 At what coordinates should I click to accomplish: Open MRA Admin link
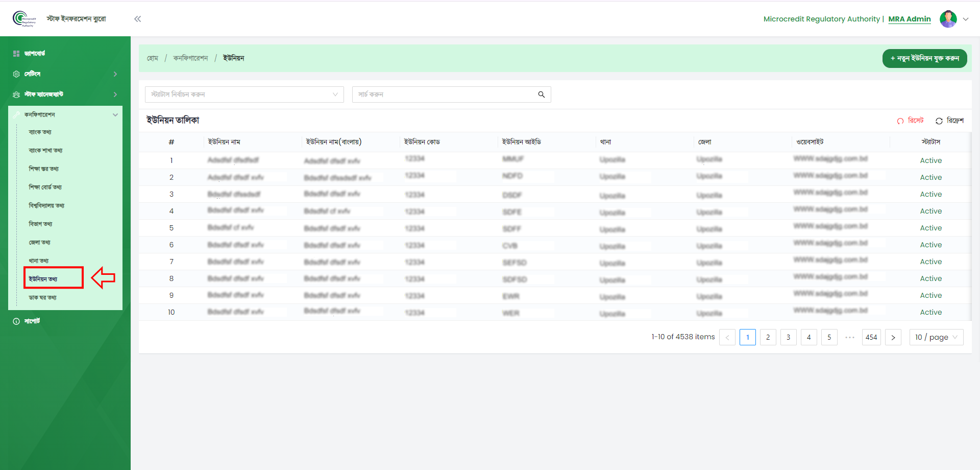tap(910, 19)
